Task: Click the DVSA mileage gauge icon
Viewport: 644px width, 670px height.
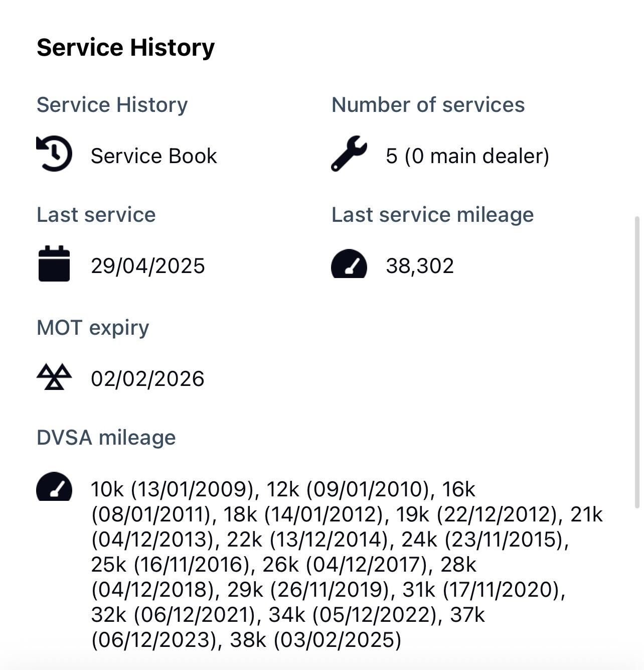Action: click(x=54, y=487)
